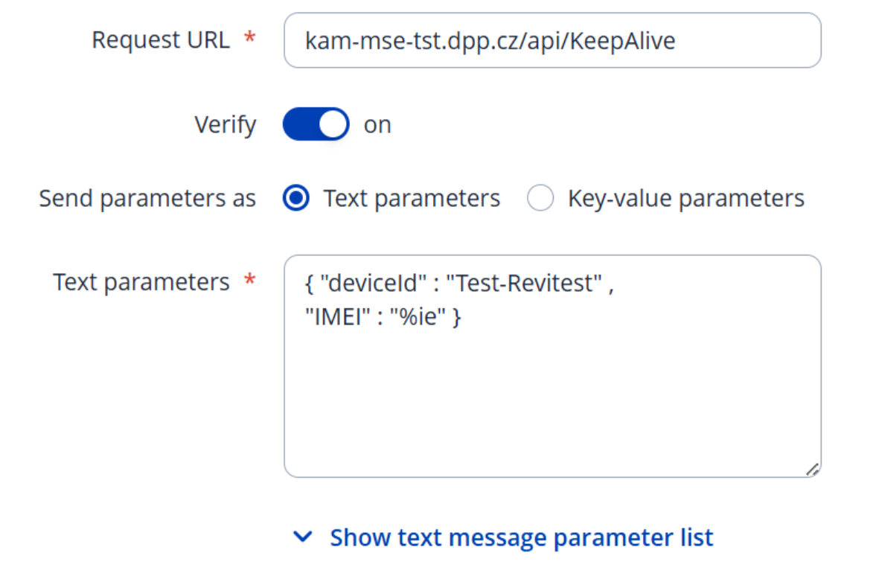The width and height of the screenshot is (876, 588).
Task: Click the Request URL input field
Action: pyautogui.click(x=552, y=40)
